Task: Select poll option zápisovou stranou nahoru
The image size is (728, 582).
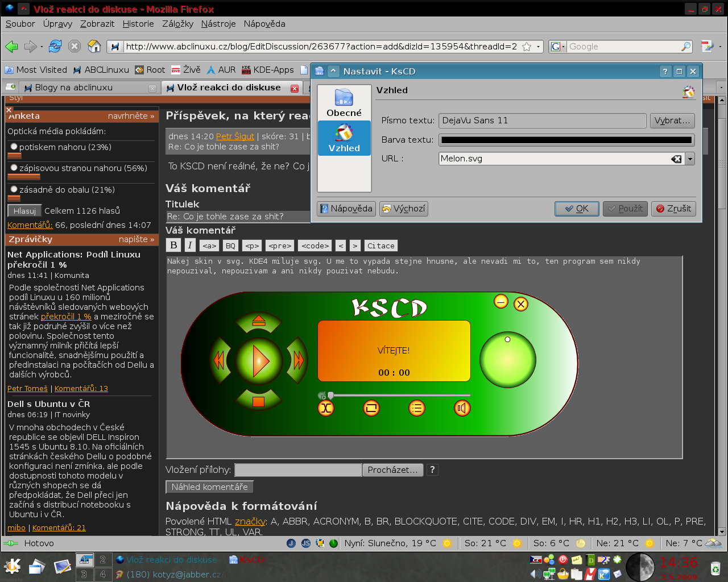Action: coord(14,168)
